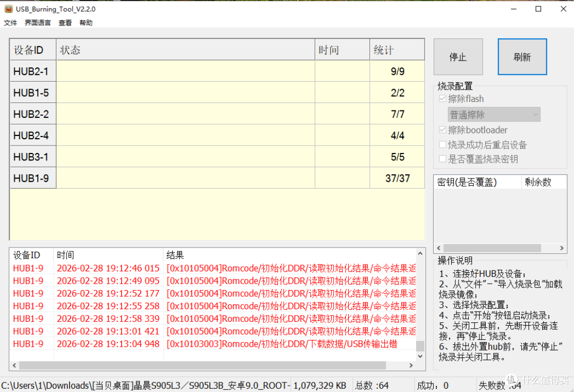Select the HUB1-5 device row
The image size is (574, 392).
point(217,92)
